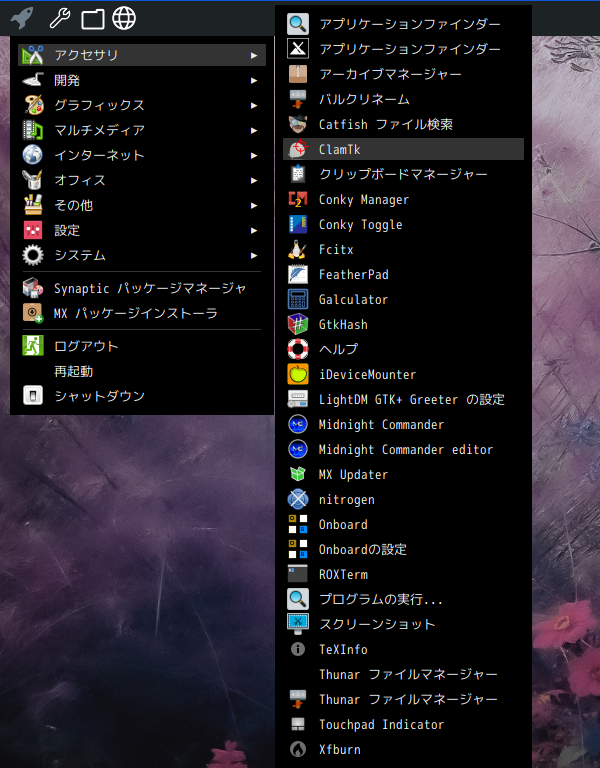Screen dimensions: 600x768
Task: Click the GtkHash cube icon
Action: click(298, 324)
